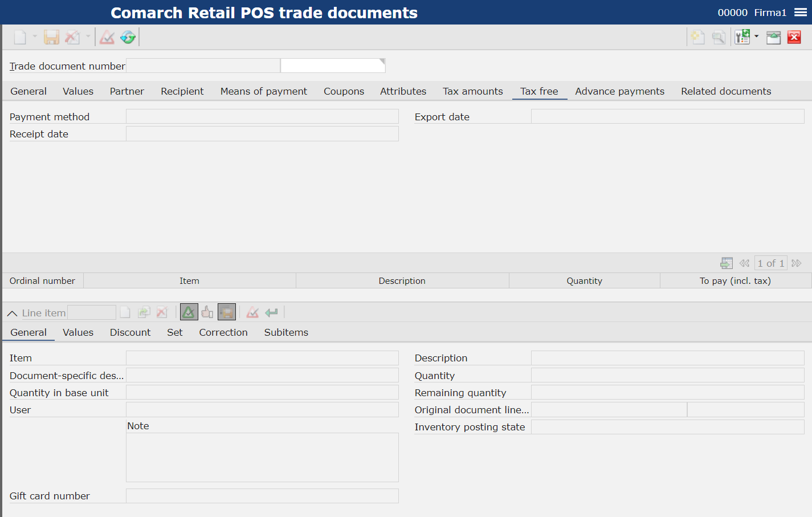Switch to the header Values tab
This screenshot has height=517, width=812.
click(78, 91)
